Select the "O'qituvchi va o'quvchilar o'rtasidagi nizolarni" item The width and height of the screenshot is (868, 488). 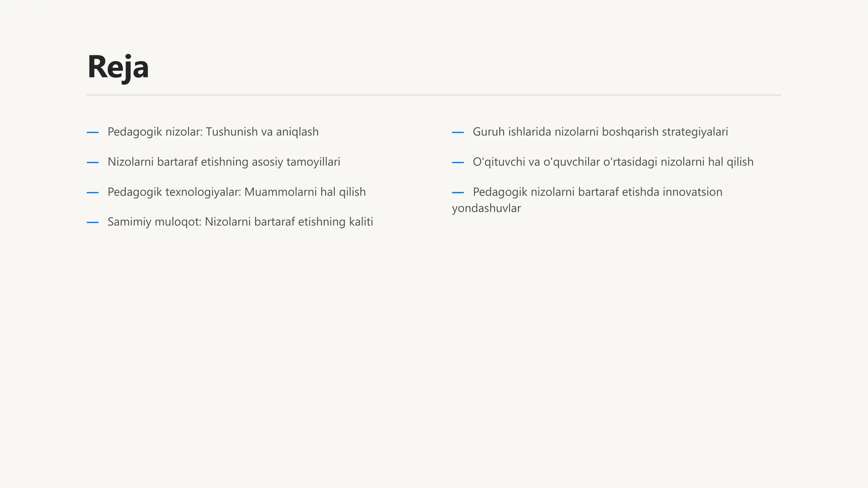pyautogui.click(x=613, y=162)
